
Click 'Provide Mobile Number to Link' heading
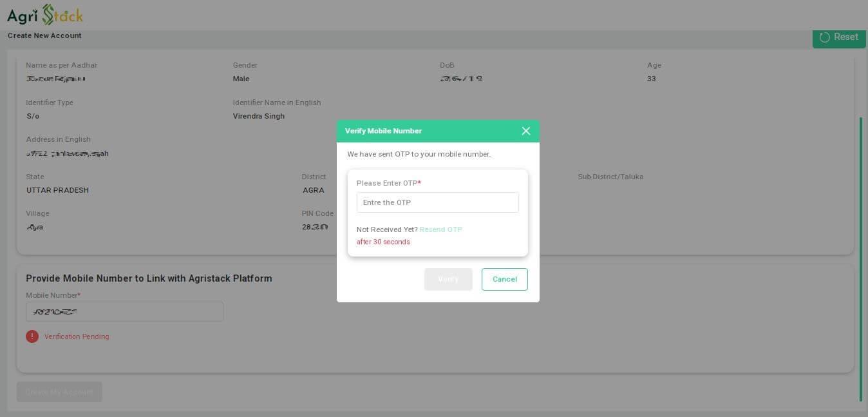pyautogui.click(x=149, y=278)
